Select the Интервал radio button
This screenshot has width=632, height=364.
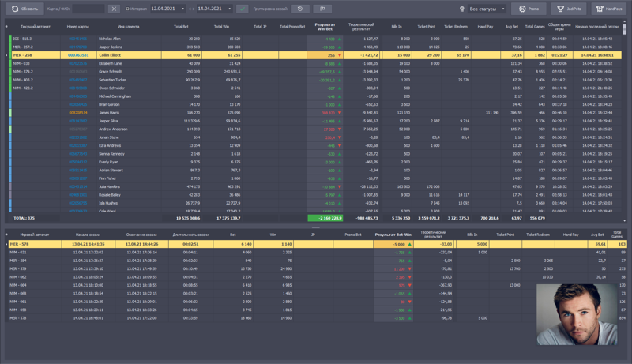(x=127, y=9)
